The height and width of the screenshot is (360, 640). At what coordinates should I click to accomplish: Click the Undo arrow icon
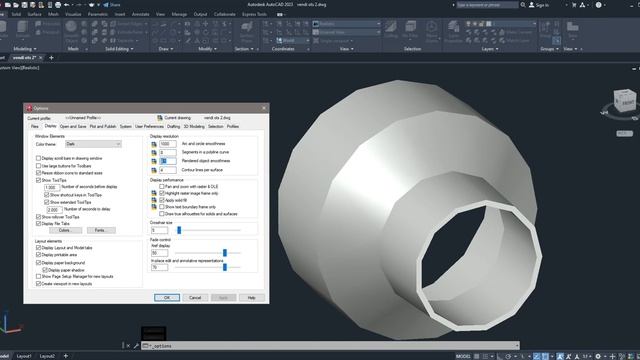click(x=67, y=5)
